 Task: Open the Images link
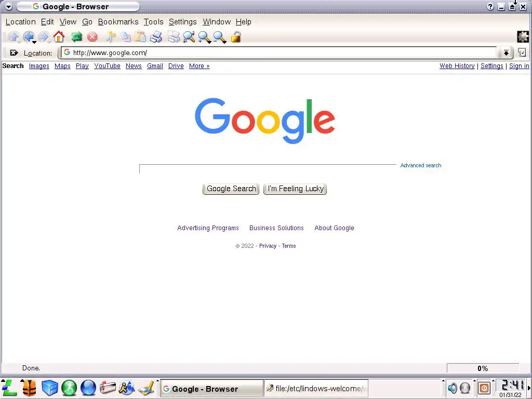39,66
